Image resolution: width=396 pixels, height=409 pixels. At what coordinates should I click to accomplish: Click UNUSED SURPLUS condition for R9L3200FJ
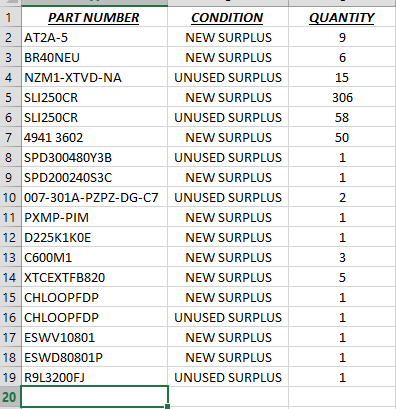(x=228, y=377)
